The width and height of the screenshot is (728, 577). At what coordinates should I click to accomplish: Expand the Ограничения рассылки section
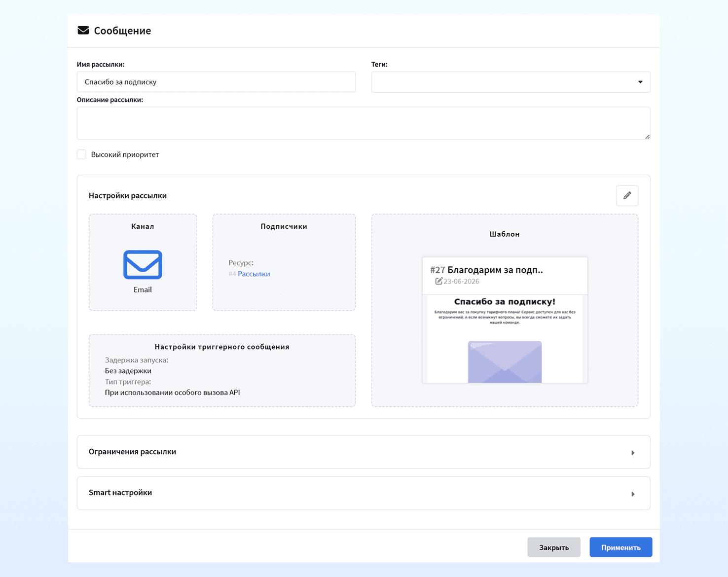tap(364, 452)
